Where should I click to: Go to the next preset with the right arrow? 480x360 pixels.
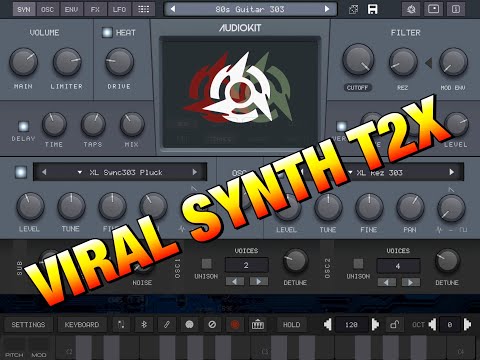(327, 9)
